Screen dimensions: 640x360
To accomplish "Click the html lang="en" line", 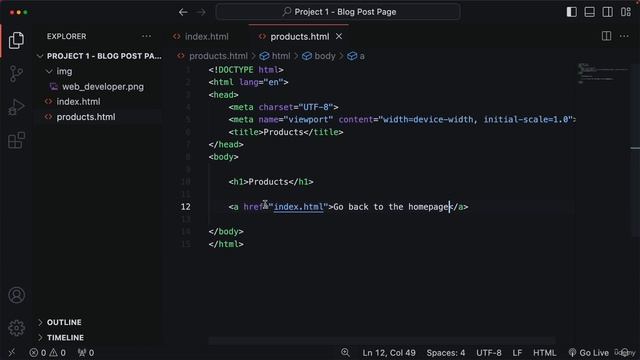I will (249, 82).
